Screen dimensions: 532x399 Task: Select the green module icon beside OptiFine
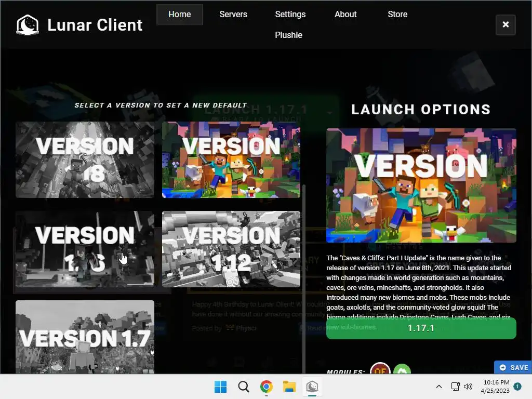click(x=402, y=369)
